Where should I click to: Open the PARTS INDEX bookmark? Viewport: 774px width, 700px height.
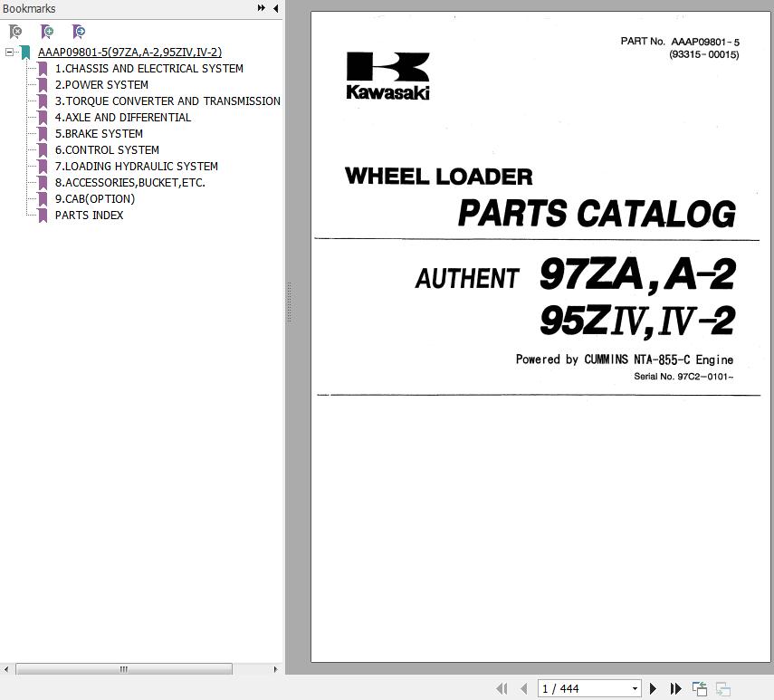[x=90, y=215]
